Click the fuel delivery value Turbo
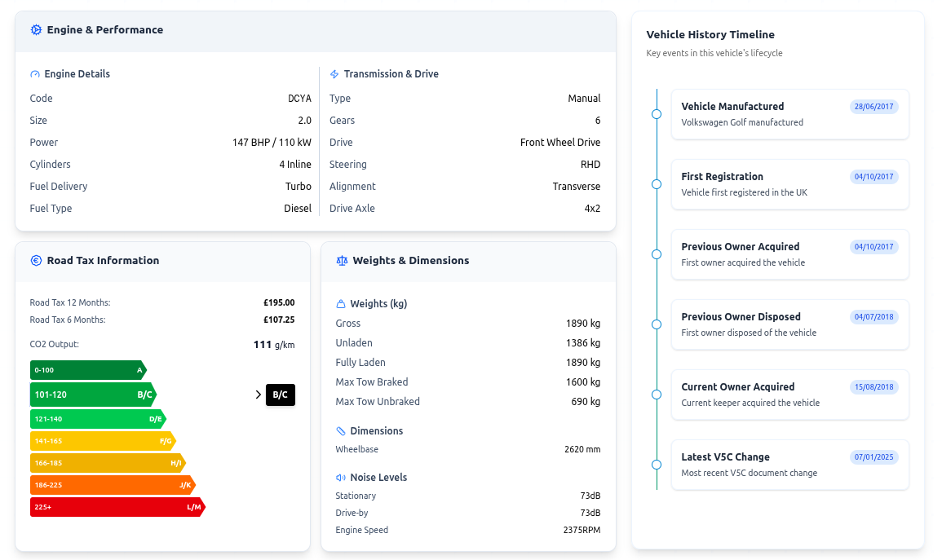The image size is (942, 560). pyautogui.click(x=299, y=187)
